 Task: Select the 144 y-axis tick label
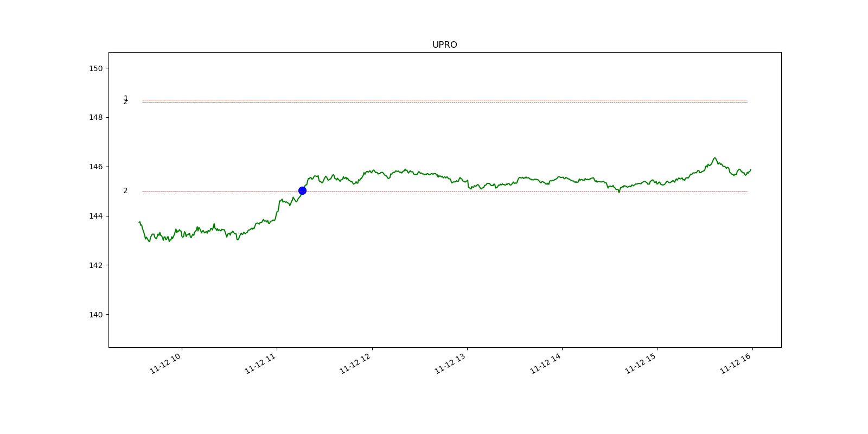(x=95, y=216)
